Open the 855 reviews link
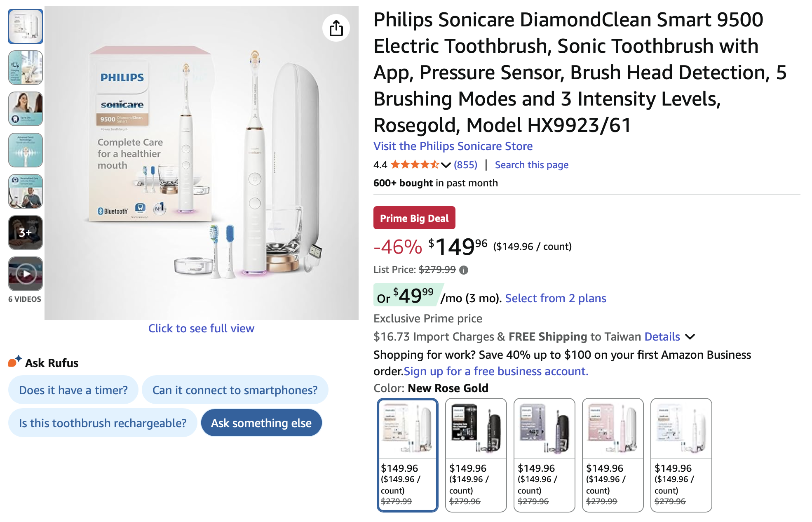Image resolution: width=812 pixels, height=522 pixels. (x=465, y=165)
